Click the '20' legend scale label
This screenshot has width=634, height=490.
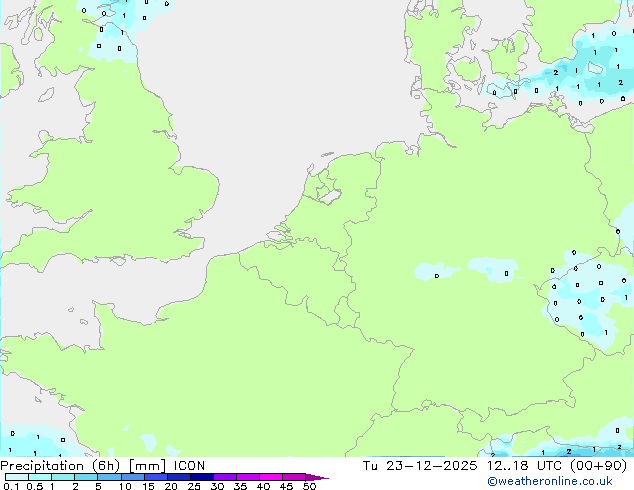pos(171,486)
